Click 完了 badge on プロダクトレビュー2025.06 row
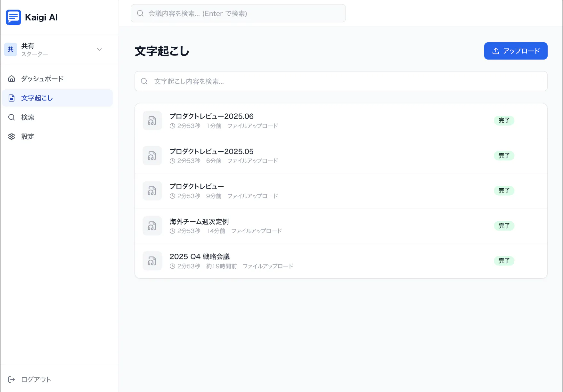The image size is (563, 392). coord(504,121)
